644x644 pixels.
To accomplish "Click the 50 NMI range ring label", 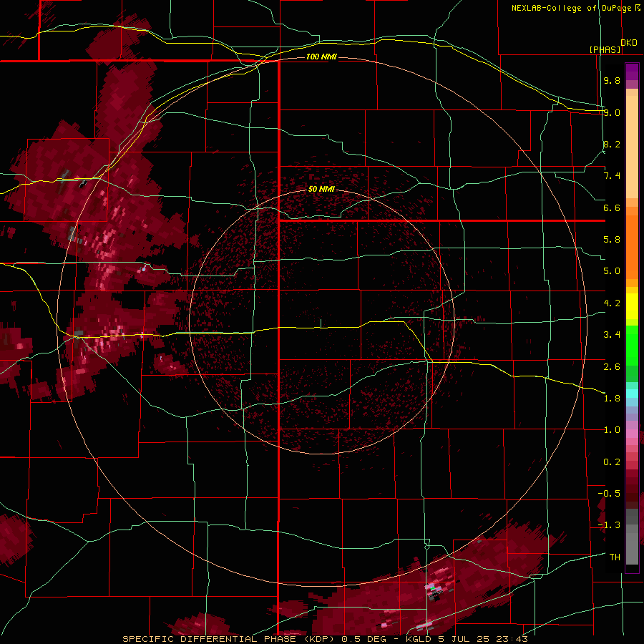I will click(321, 189).
